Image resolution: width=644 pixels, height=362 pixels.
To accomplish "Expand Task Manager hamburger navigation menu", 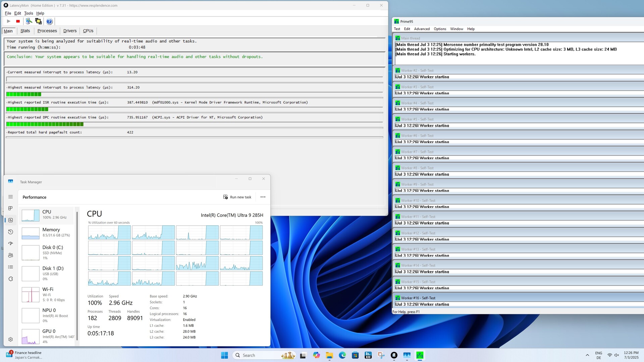I will coord(10,197).
